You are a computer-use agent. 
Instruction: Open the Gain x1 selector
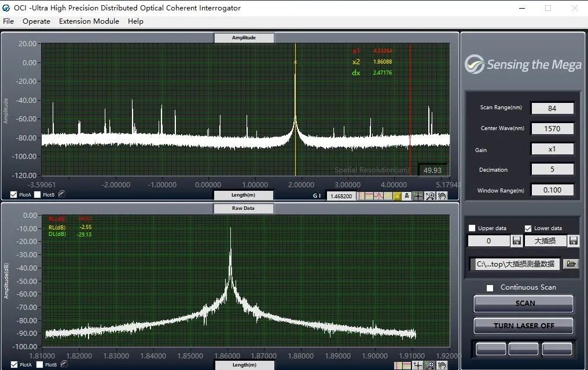(x=552, y=149)
